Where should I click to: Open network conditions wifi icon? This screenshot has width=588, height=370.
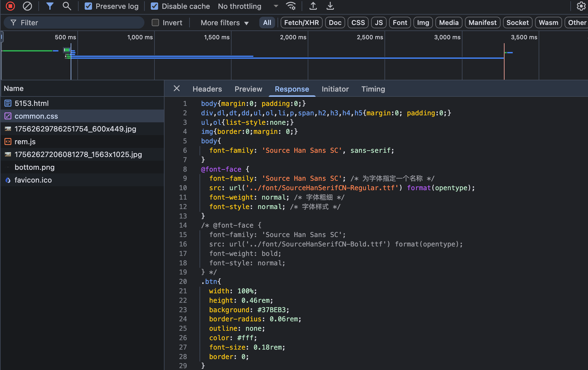pos(291,6)
